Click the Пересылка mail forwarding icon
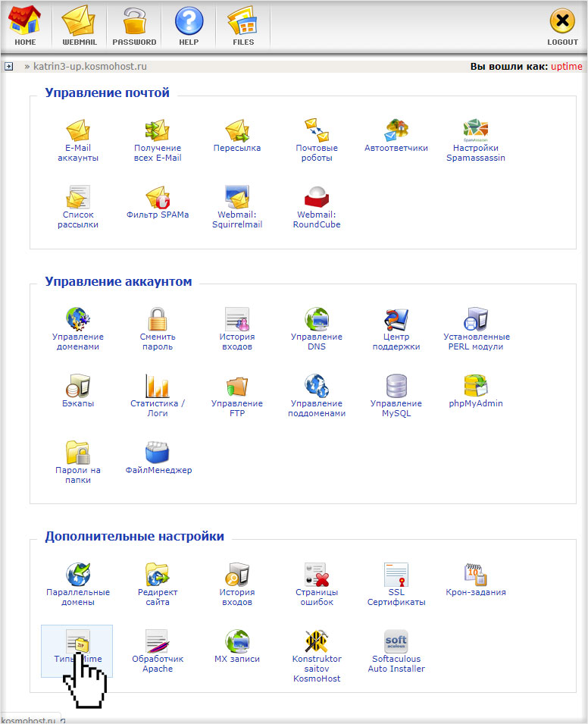 pyautogui.click(x=237, y=130)
